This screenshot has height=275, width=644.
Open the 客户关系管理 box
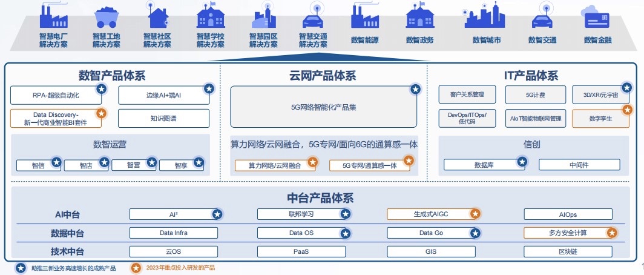point(467,94)
